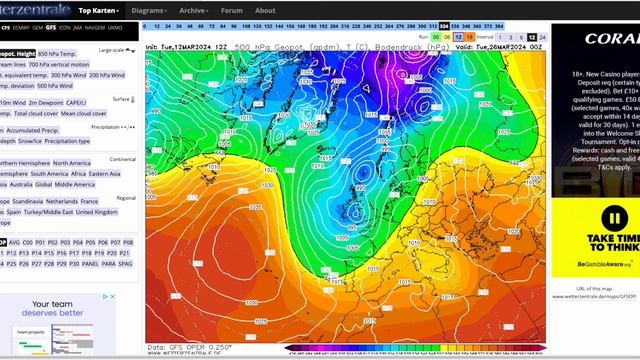
Task: Show the 200 hPa Wind map
Action: click(x=107, y=75)
